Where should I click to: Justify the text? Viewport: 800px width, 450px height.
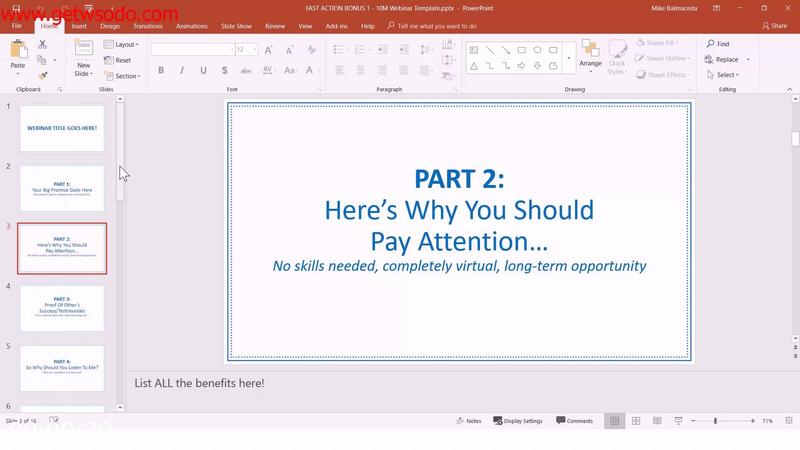point(404,70)
